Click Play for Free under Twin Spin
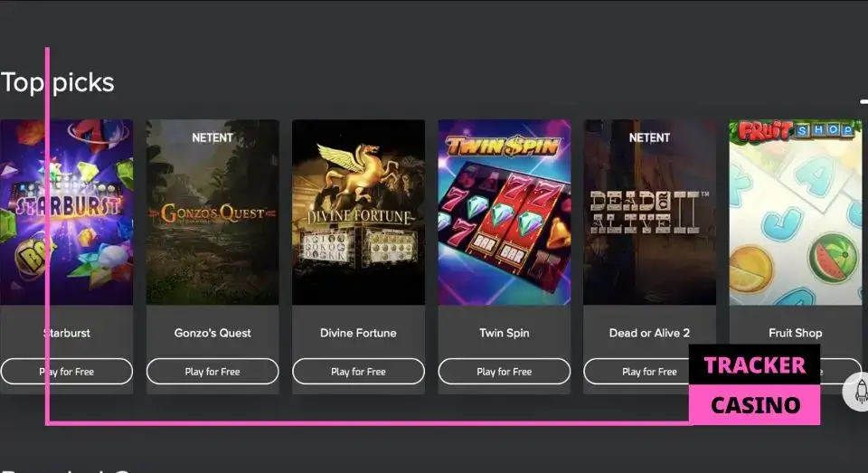This screenshot has height=473, width=868. 505,372
